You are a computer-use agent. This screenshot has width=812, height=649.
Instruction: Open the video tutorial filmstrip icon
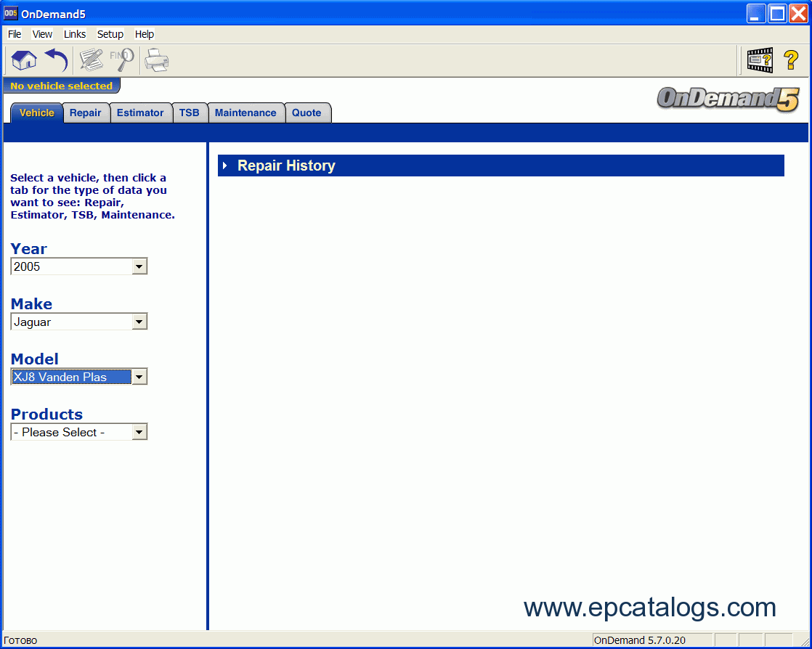[x=760, y=60]
